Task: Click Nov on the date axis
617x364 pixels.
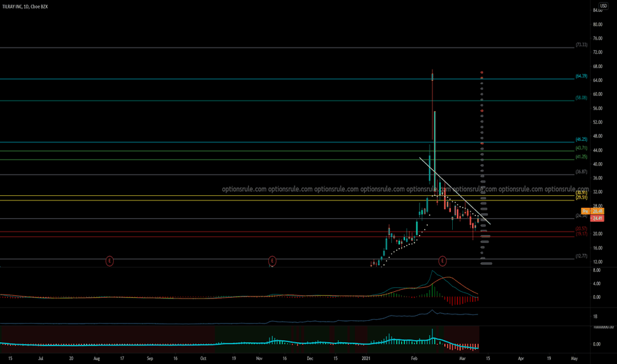Action: point(260,359)
